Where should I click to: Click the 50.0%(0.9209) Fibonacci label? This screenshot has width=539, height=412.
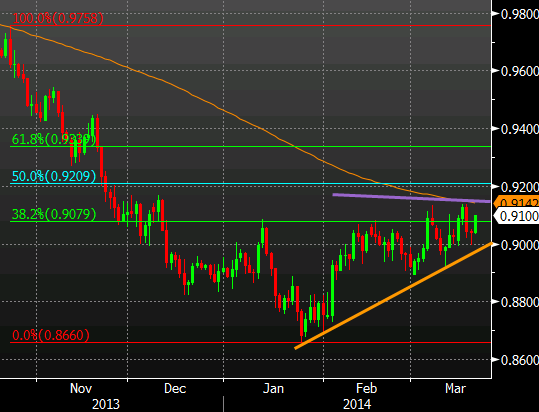pyautogui.click(x=54, y=176)
